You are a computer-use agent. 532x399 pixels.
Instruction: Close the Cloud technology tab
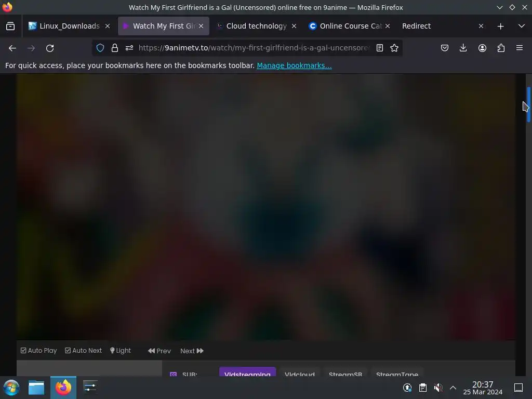294,26
